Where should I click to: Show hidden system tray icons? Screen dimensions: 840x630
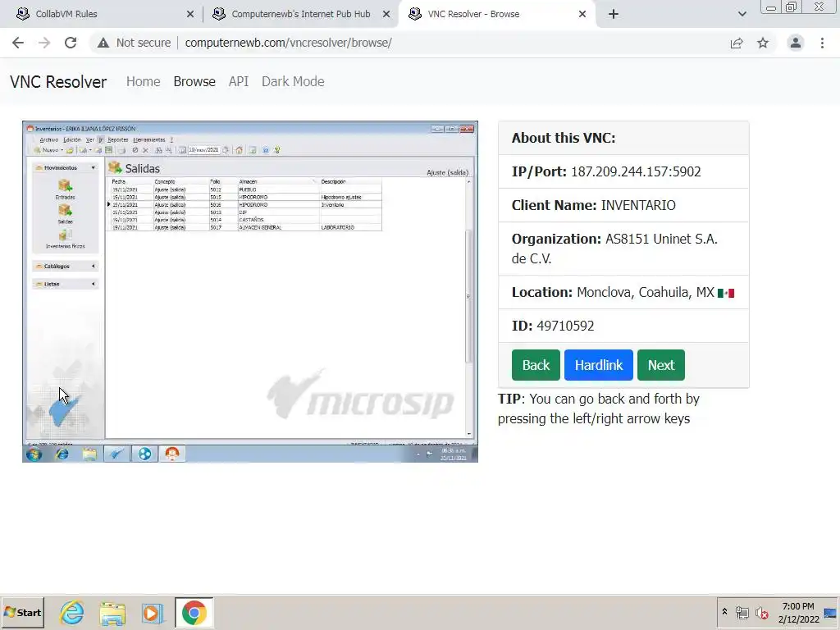724,612
